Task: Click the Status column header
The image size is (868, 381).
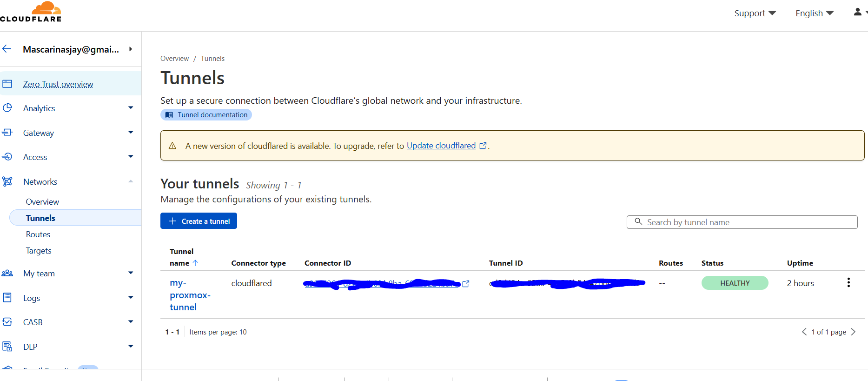Action: [712, 263]
